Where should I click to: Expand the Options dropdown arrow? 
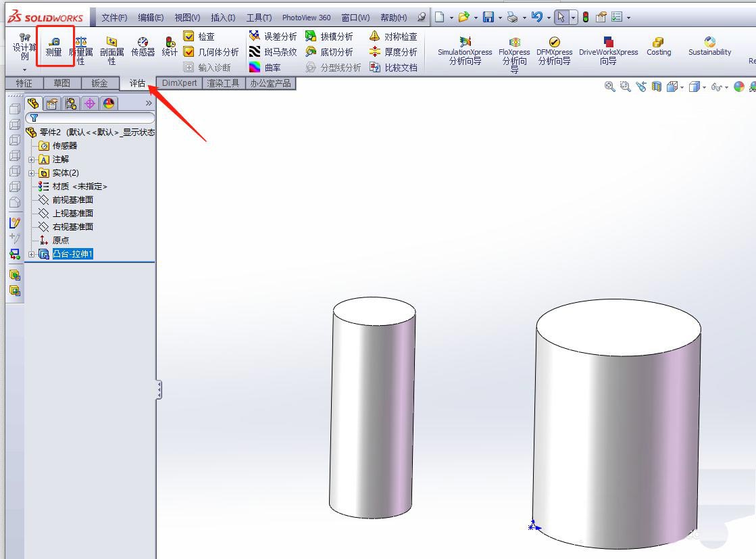coord(629,18)
